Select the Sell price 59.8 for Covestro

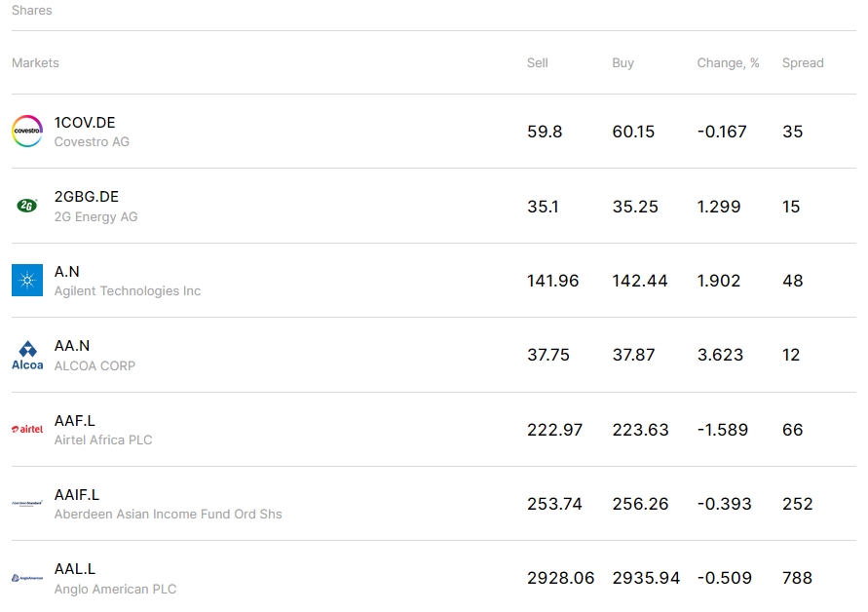coord(547,132)
